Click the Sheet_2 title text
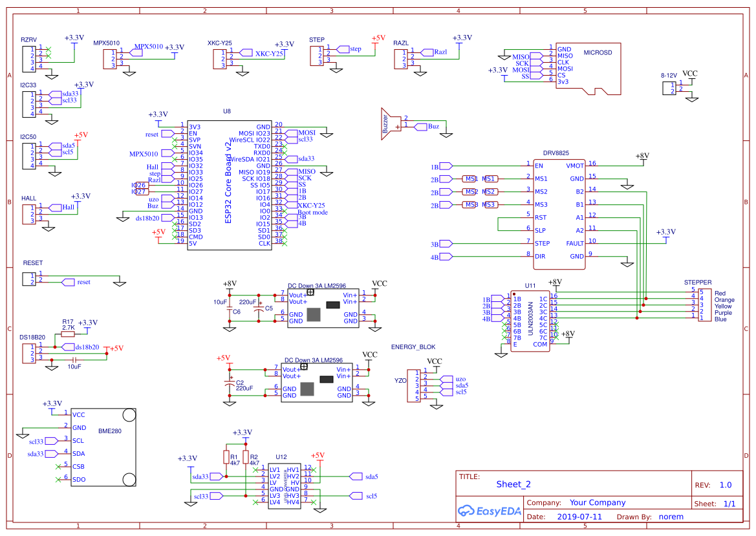 [513, 484]
